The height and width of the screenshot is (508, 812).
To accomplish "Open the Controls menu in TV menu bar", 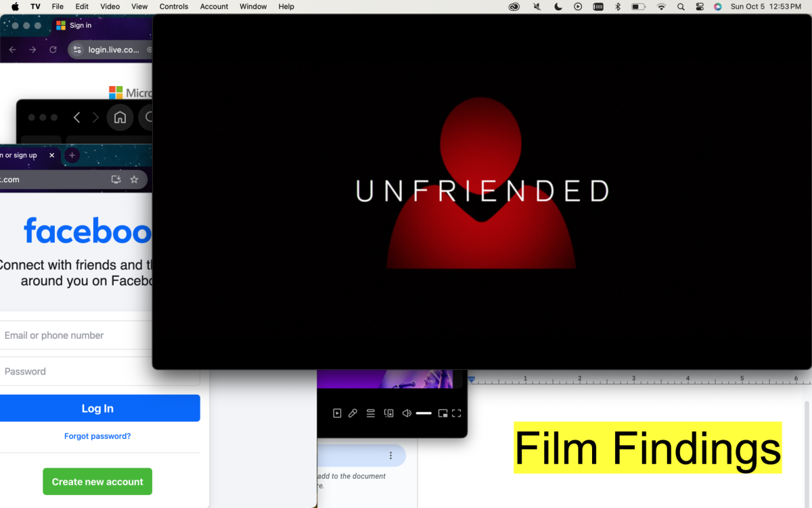I will point(174,7).
